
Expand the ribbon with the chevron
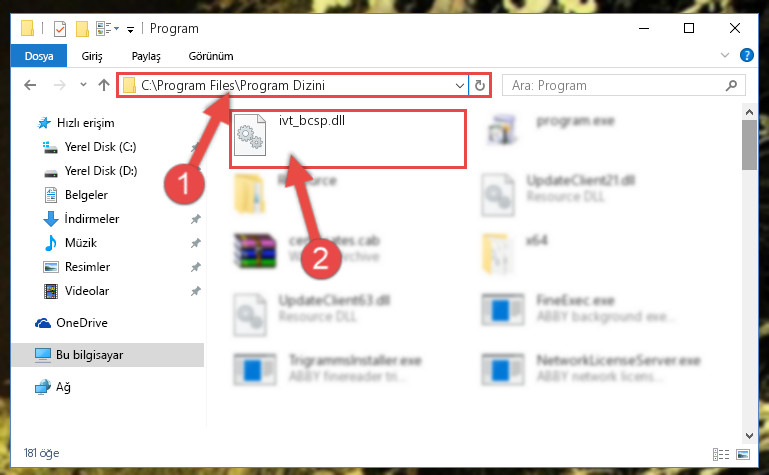[724, 55]
